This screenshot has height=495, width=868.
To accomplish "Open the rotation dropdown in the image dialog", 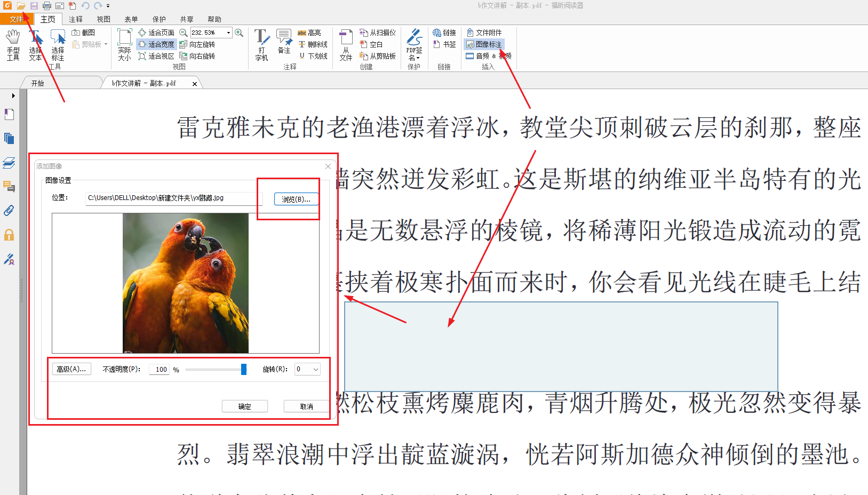I will pos(315,369).
